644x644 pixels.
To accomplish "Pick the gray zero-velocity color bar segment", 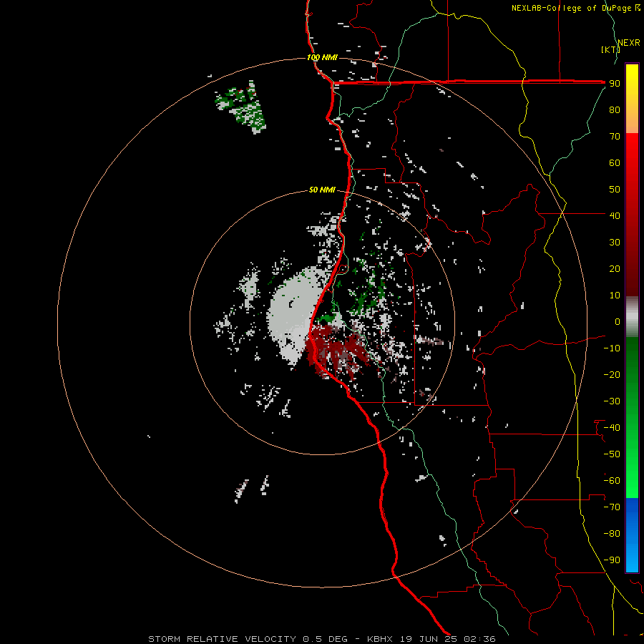I will click(632, 318).
